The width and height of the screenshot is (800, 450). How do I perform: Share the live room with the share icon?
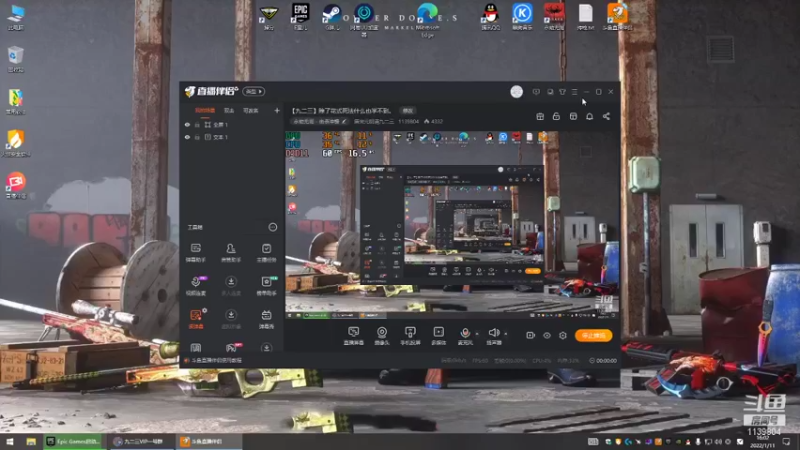click(606, 116)
